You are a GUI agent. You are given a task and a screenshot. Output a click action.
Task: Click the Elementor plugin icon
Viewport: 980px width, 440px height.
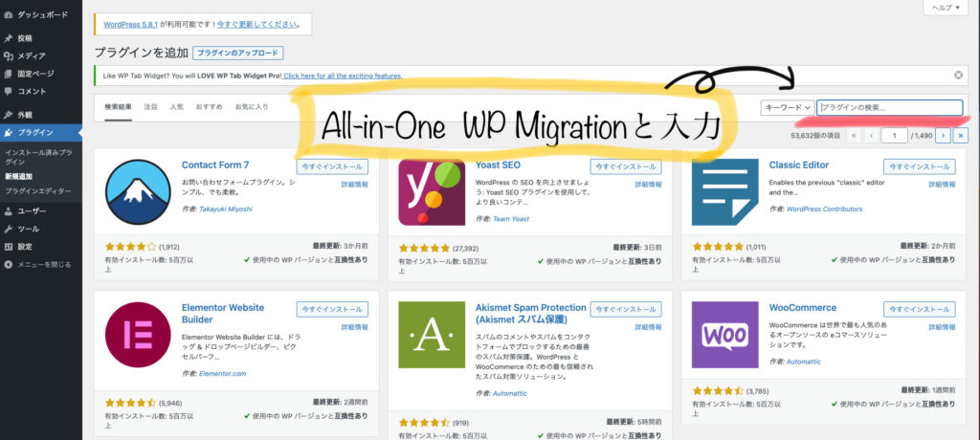coord(138,335)
